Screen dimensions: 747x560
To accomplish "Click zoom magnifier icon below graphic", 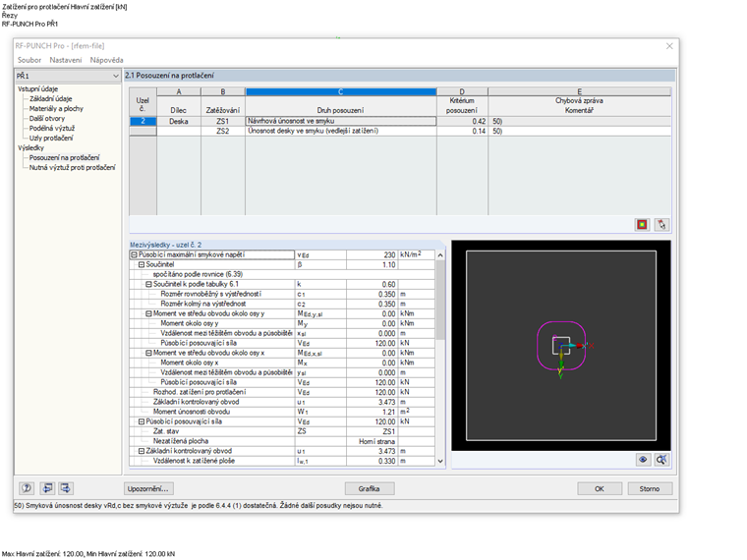I will (x=661, y=460).
